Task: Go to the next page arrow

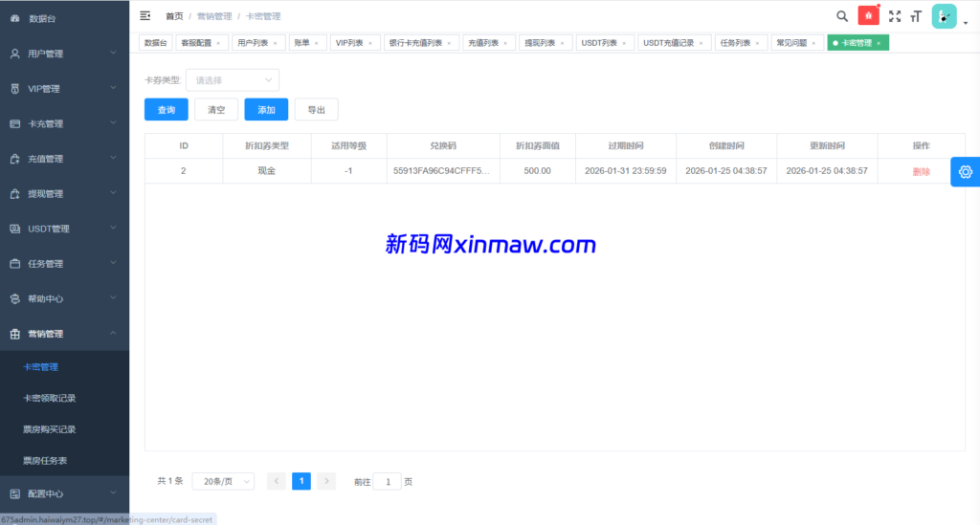Action: tap(326, 481)
